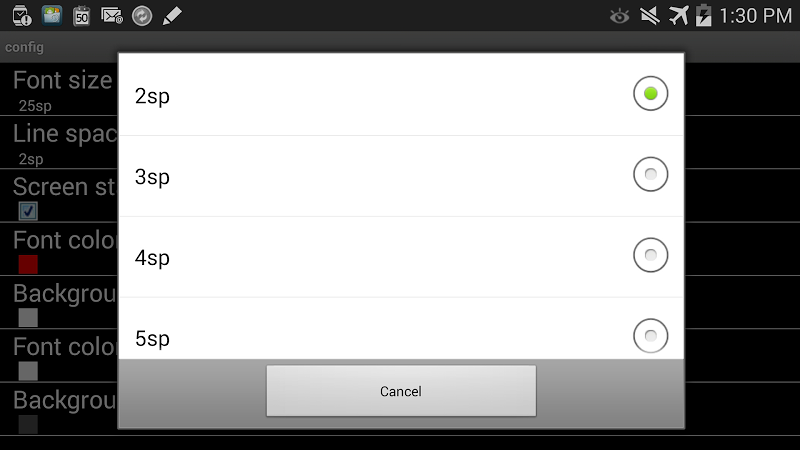Tap the pencil notification icon
The height and width of the screenshot is (450, 800).
pos(172,16)
